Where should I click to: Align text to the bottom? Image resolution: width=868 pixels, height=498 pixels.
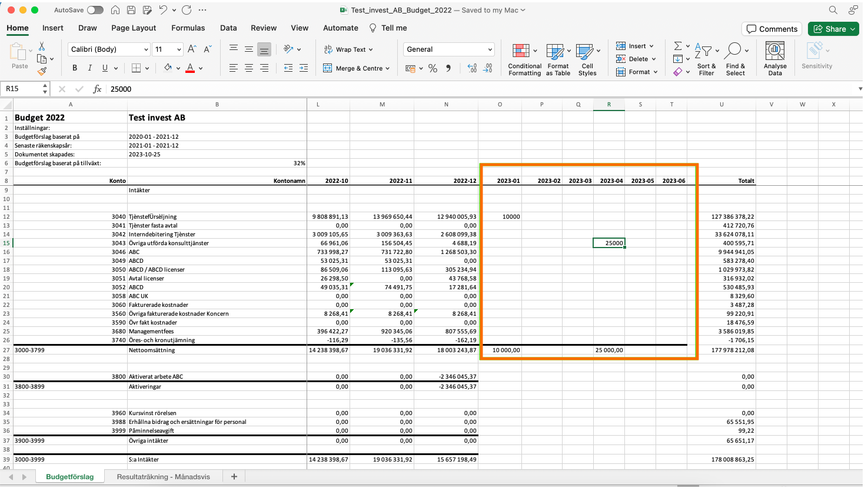point(264,49)
